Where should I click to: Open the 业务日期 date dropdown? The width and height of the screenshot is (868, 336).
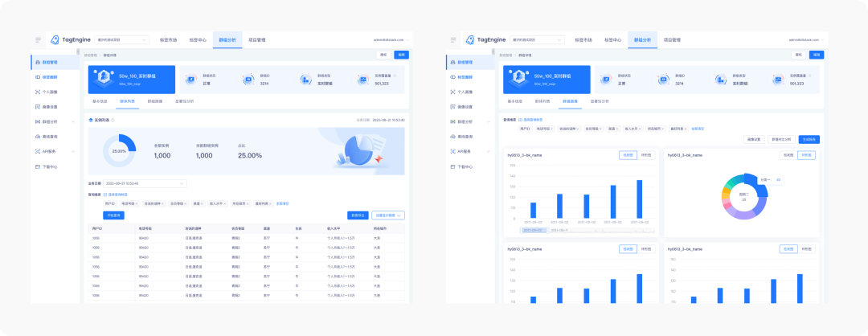point(145,183)
